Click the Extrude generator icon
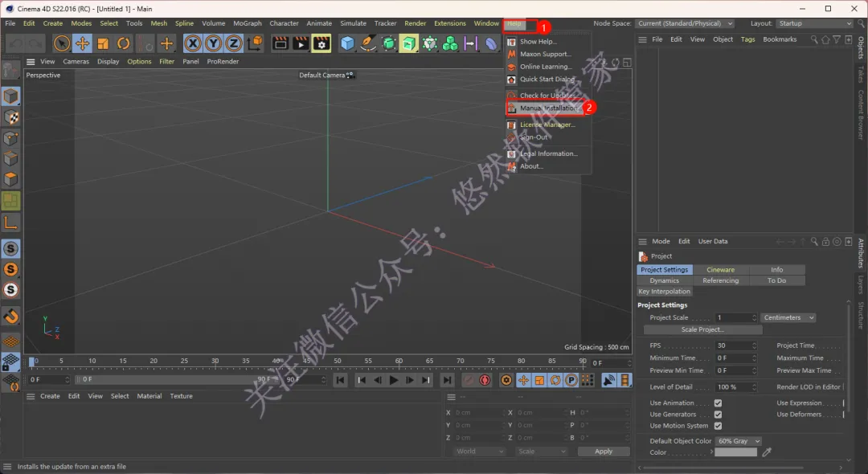Image resolution: width=868 pixels, height=474 pixels. 408,43
